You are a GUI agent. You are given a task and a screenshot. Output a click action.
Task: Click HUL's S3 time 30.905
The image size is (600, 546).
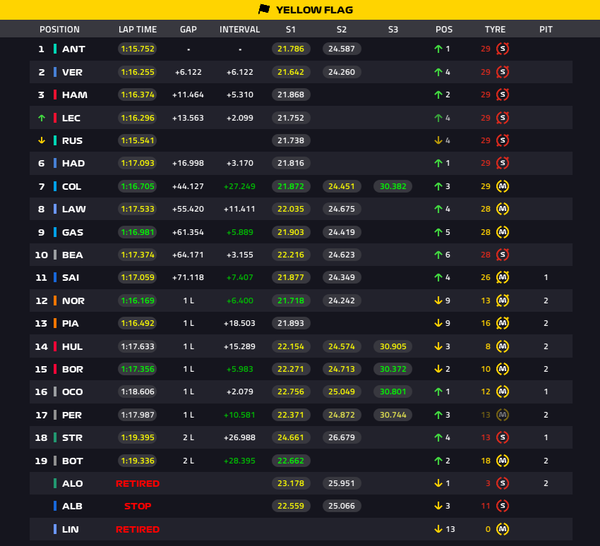(x=393, y=347)
